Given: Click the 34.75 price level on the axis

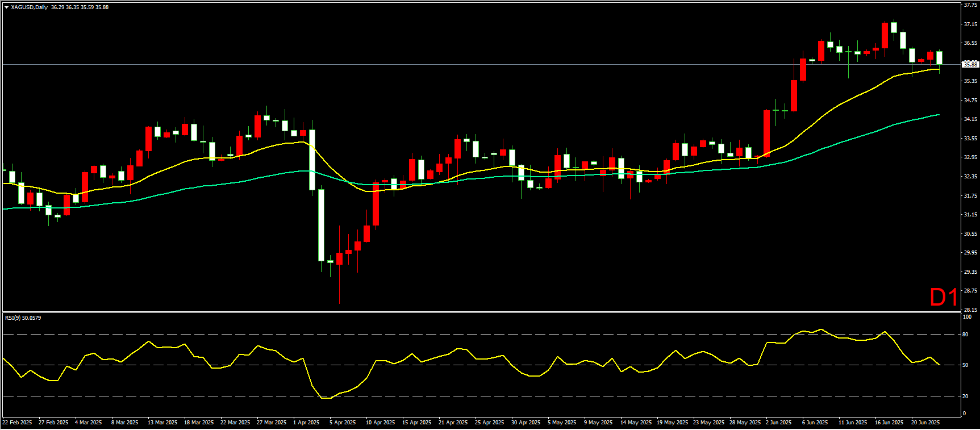Looking at the screenshot, I should pyautogui.click(x=970, y=101).
